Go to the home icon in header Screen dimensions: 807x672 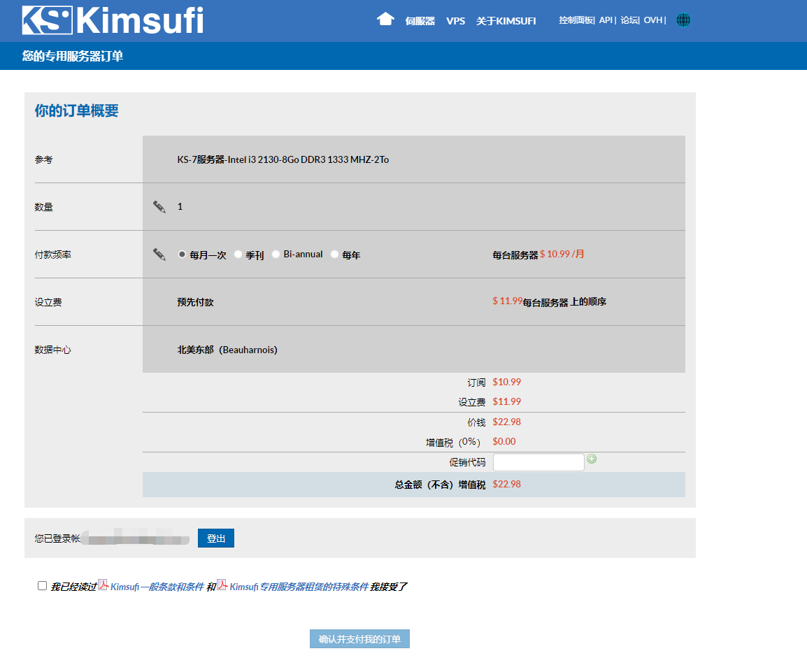click(x=385, y=20)
